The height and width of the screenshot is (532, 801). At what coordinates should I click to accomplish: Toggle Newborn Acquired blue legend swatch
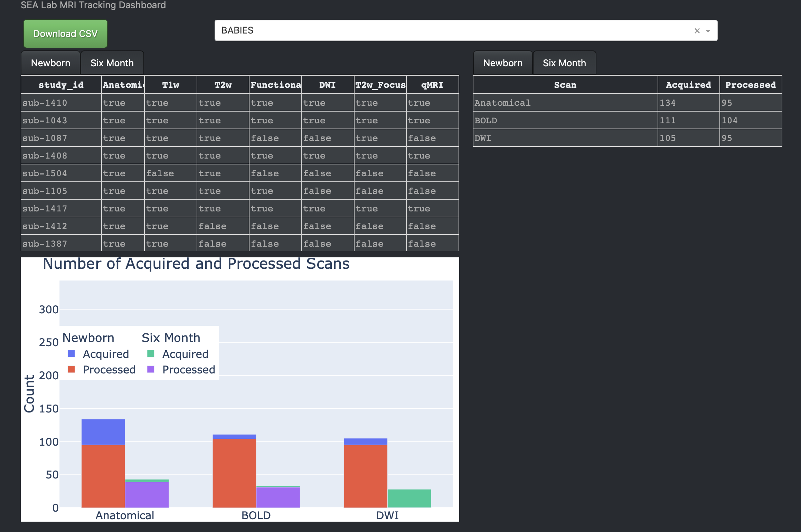click(x=72, y=354)
